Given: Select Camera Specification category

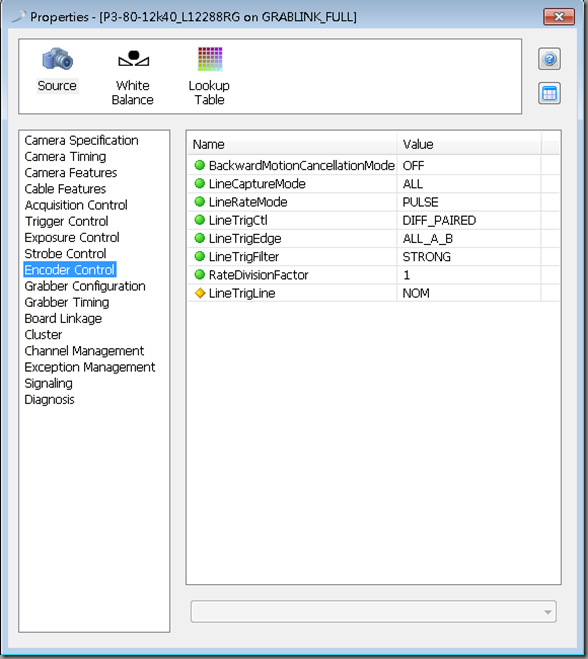Looking at the screenshot, I should coord(82,140).
